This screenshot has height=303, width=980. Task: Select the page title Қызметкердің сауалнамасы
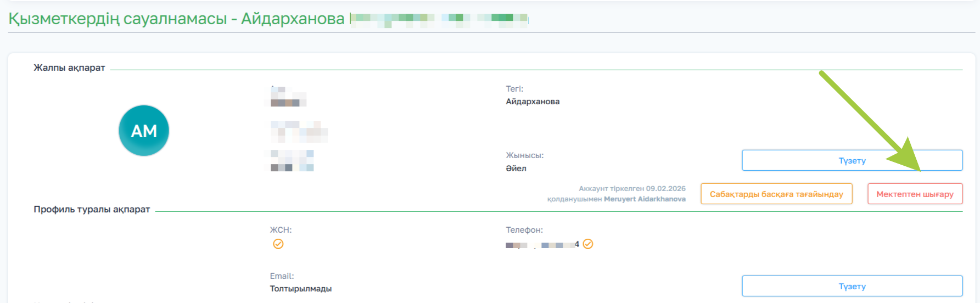pyautogui.click(x=117, y=19)
